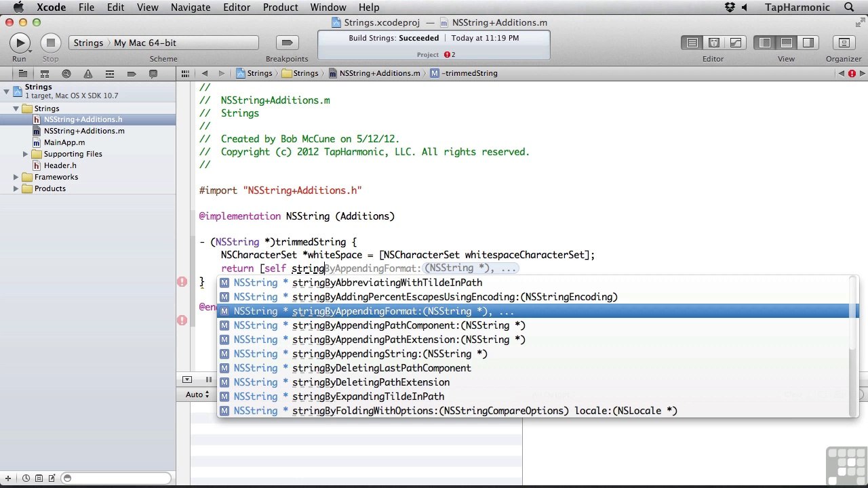Click the navigator filter search field
Screen dimensions: 868x488
click(x=115, y=479)
